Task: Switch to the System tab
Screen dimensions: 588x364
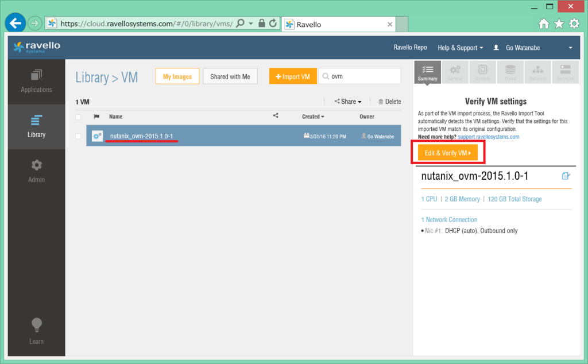Action: click(482, 72)
